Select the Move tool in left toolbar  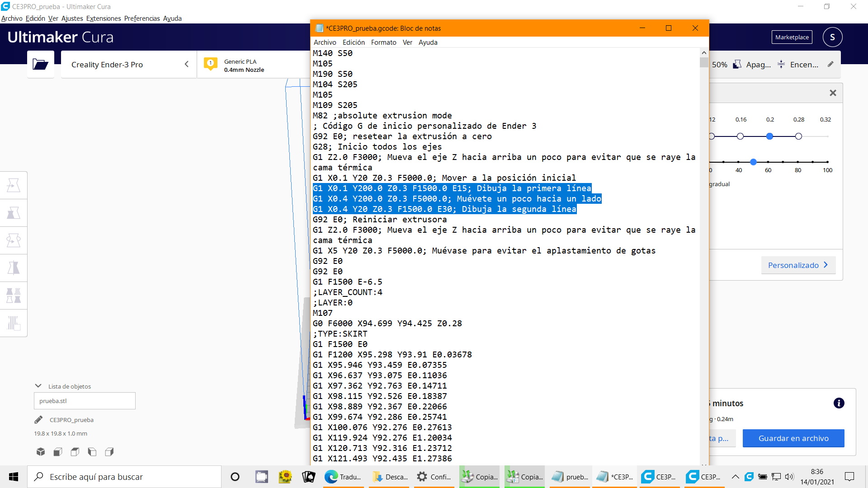(x=14, y=185)
